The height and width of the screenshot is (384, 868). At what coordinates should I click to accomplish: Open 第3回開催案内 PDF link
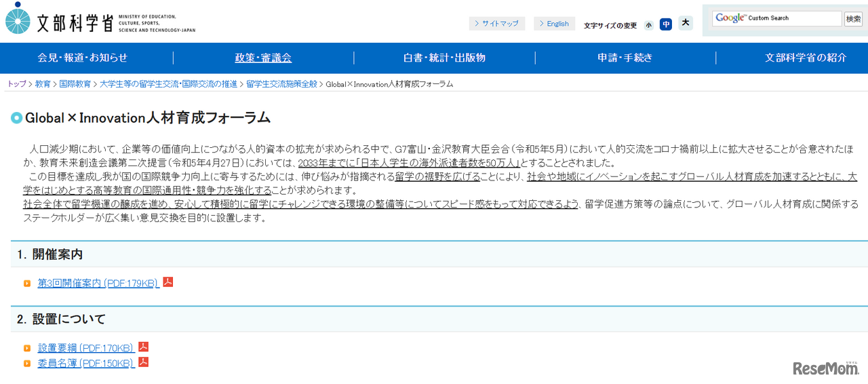tap(98, 283)
